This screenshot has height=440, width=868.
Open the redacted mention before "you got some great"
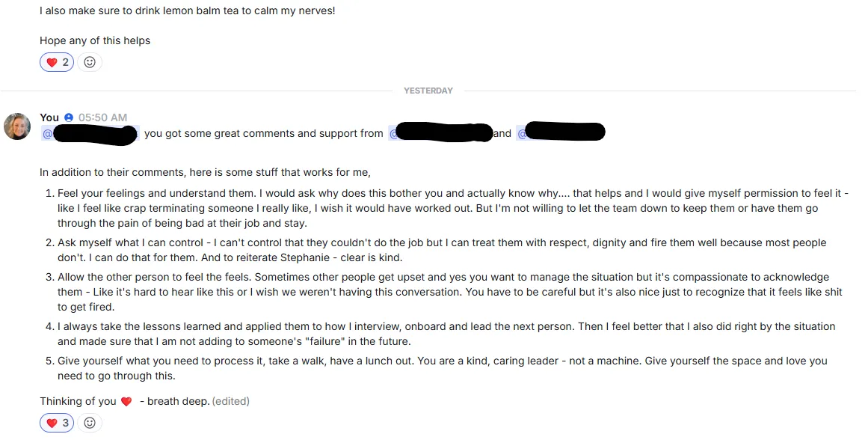pos(90,133)
